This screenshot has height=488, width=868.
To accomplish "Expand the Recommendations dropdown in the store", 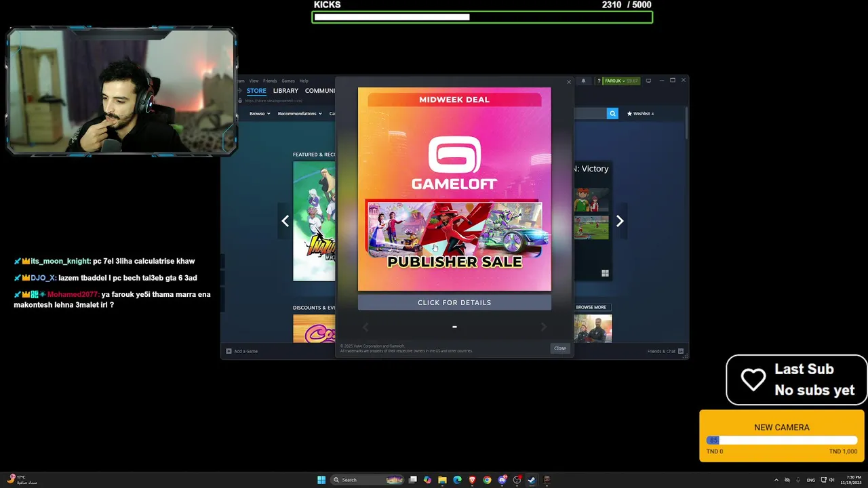I will tap(300, 114).
